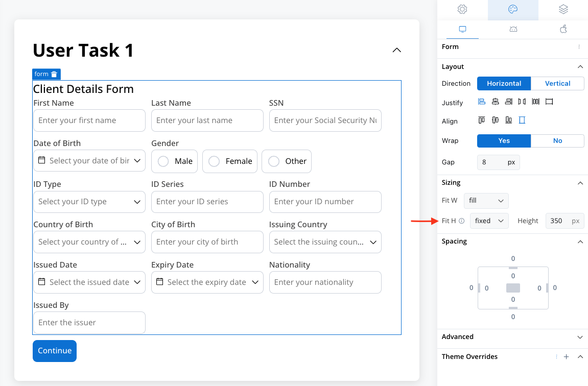Click the First Name input field
The image size is (588, 386).
tap(89, 120)
